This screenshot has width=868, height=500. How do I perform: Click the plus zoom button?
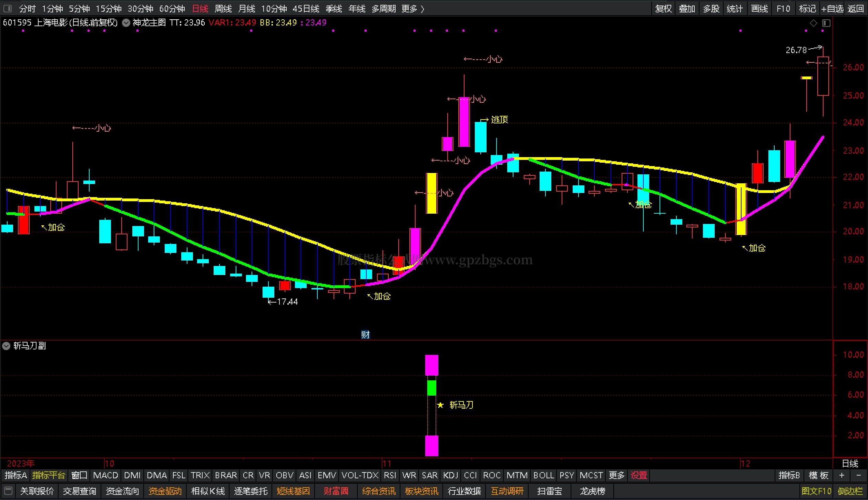tap(842, 475)
